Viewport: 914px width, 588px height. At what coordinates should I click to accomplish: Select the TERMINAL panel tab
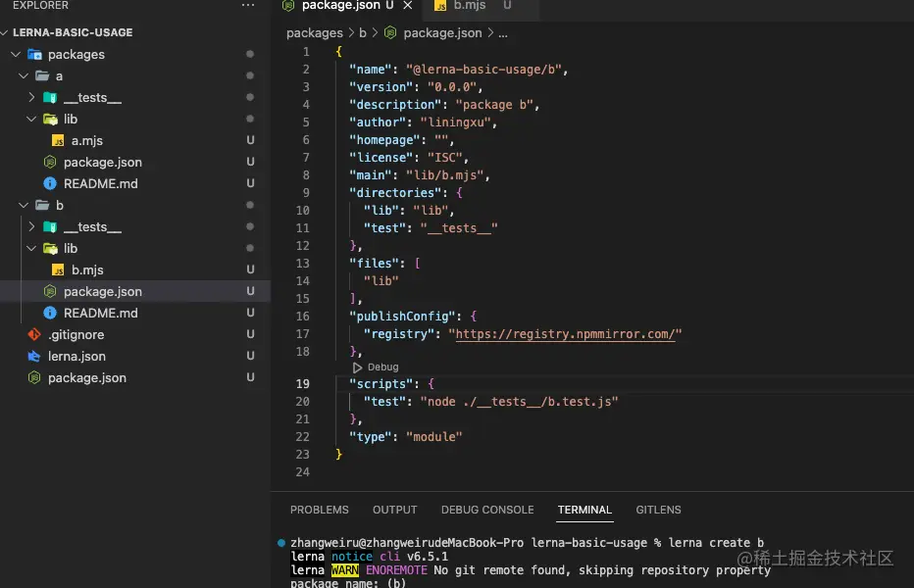pos(584,510)
